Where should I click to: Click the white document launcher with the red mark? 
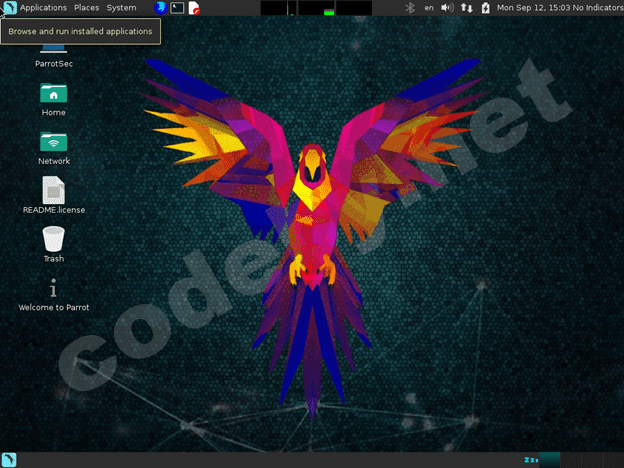click(194, 8)
